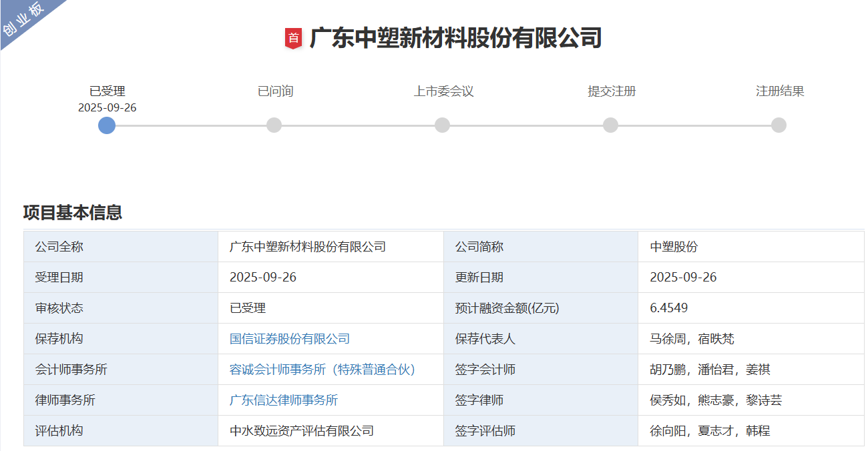Open 容诚会计师事务所 accounting firm link
868x451 pixels.
click(x=322, y=370)
